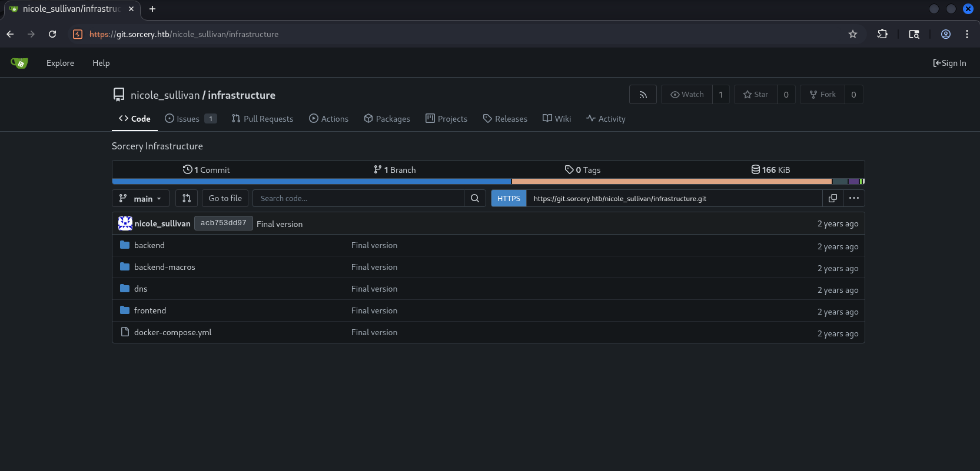Screen dimensions: 980x471
Task: Click the code search magnifier button
Action: (x=475, y=198)
